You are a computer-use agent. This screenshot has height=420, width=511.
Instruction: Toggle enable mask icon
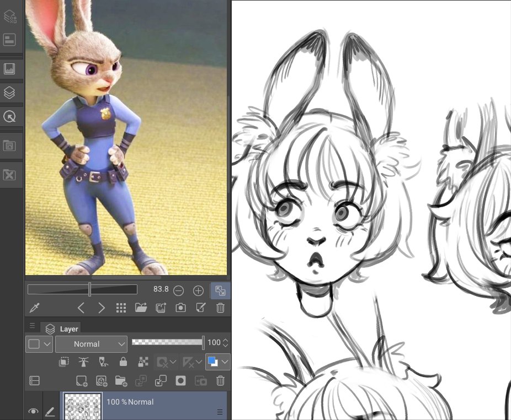coord(162,362)
